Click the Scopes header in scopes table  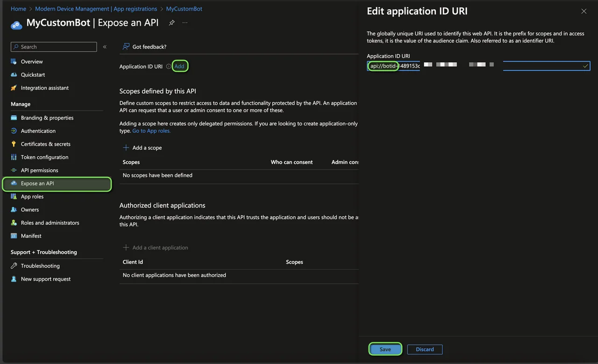coord(131,162)
